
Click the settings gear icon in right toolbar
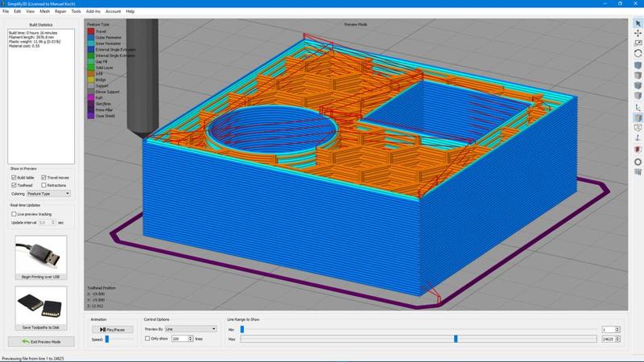pyautogui.click(x=638, y=162)
